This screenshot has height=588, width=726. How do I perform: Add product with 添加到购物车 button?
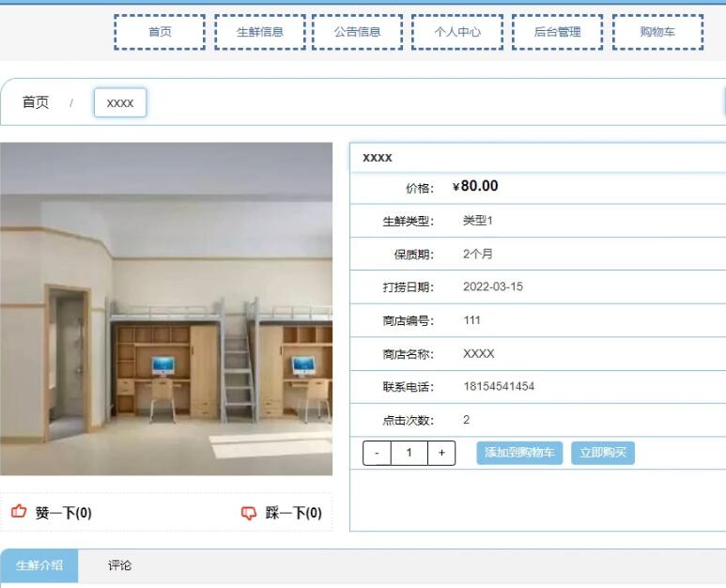[x=519, y=453]
